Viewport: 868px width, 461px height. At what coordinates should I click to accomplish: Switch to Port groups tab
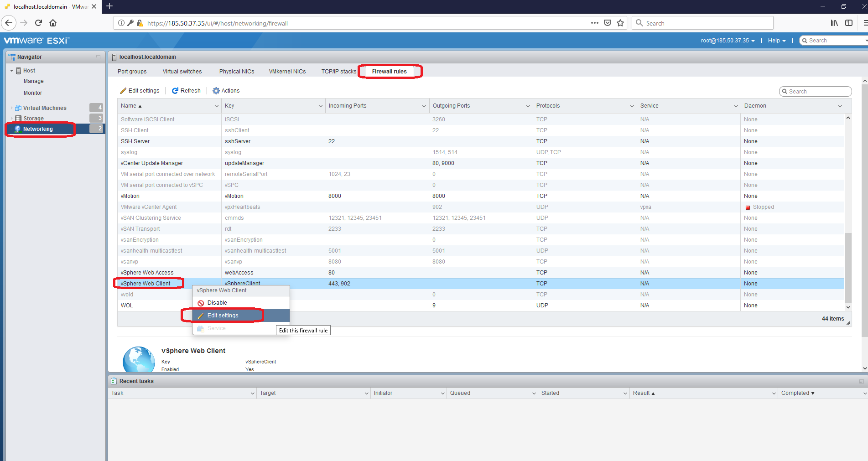132,72
